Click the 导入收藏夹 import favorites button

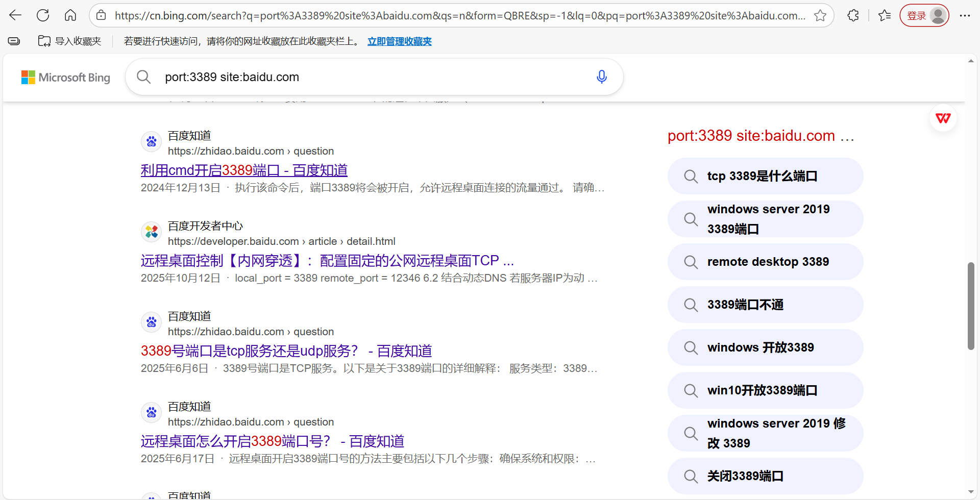tap(70, 41)
